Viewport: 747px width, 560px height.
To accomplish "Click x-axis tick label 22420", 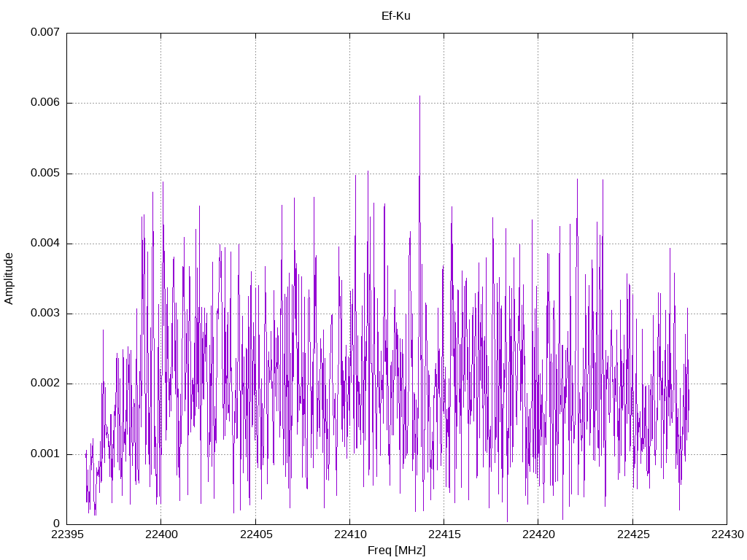I will pyautogui.click(x=538, y=534).
